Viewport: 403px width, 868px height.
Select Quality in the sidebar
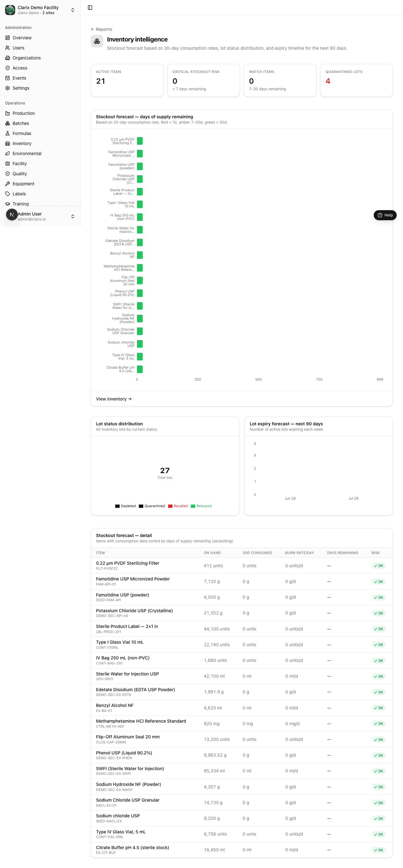(x=40, y=174)
